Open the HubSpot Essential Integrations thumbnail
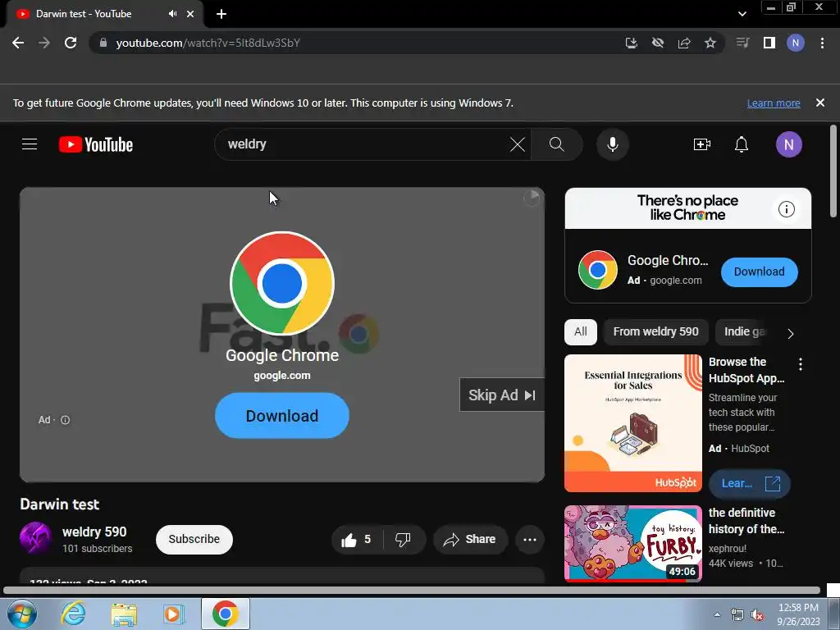Screen dimensions: 840x630 [633, 423]
